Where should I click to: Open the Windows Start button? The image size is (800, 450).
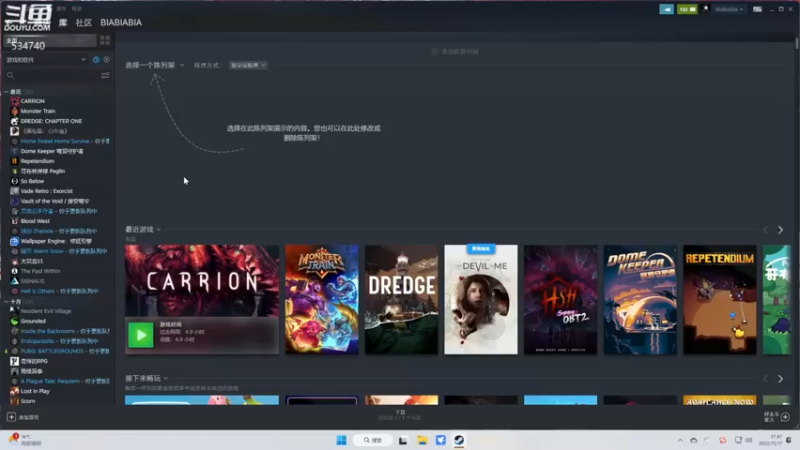(341, 440)
